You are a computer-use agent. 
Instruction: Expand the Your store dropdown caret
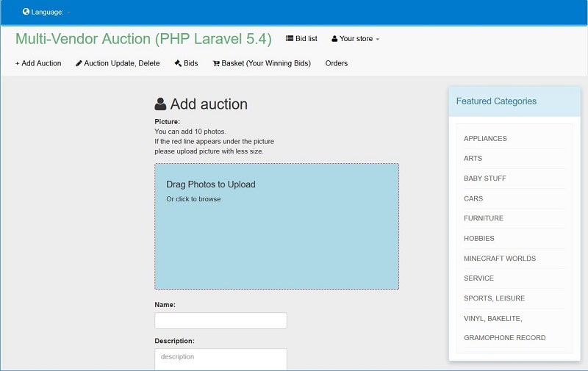pyautogui.click(x=378, y=40)
